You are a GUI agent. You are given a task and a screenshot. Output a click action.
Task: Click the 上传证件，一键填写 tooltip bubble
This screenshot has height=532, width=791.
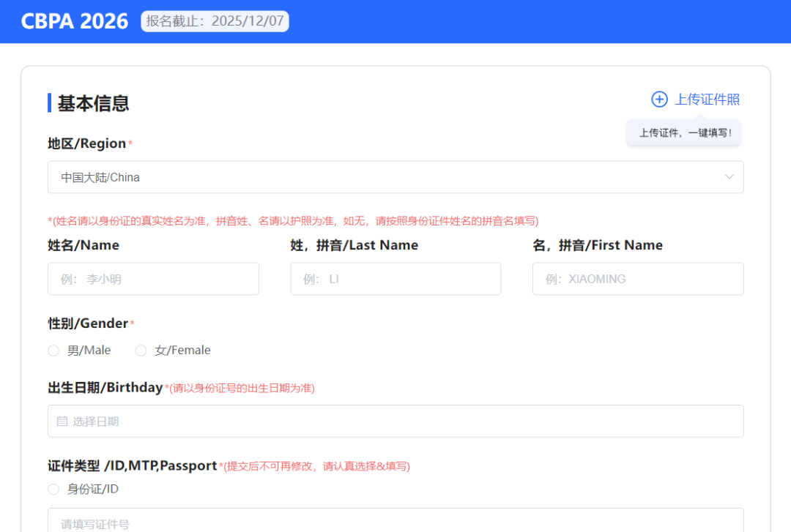(684, 133)
